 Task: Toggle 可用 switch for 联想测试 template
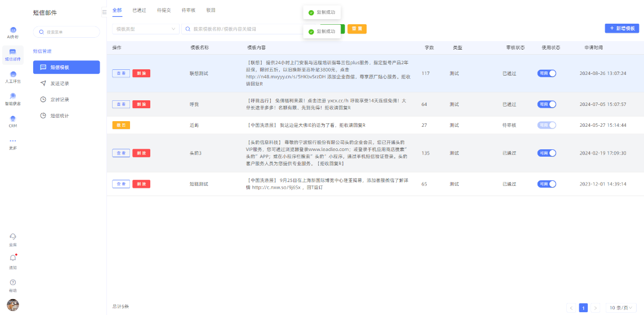547,73
